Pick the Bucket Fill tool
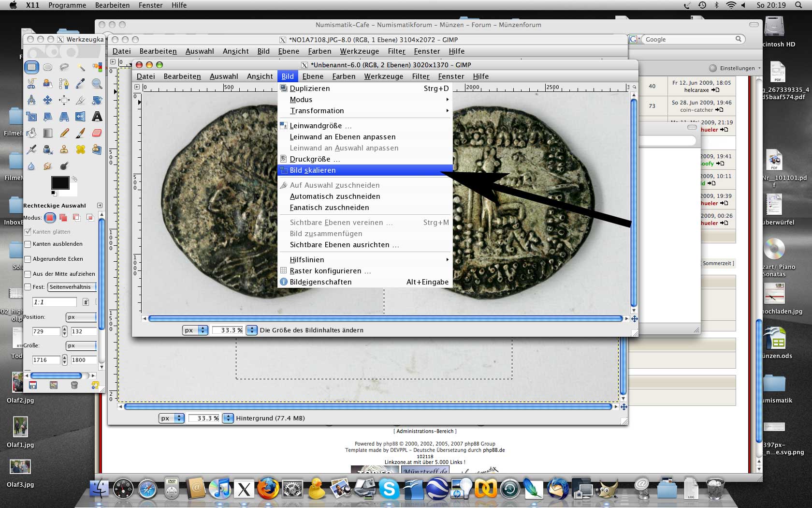The height and width of the screenshot is (508, 812). pos(31,133)
